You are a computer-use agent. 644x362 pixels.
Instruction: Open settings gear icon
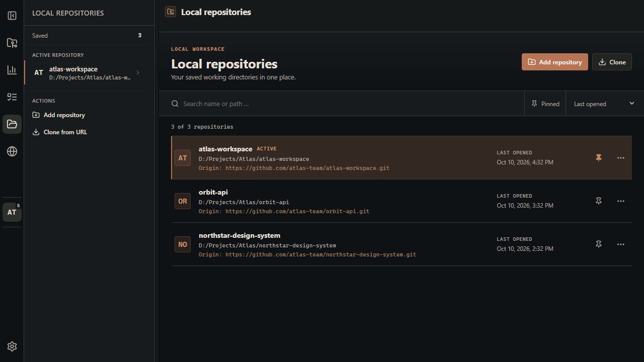click(12, 346)
